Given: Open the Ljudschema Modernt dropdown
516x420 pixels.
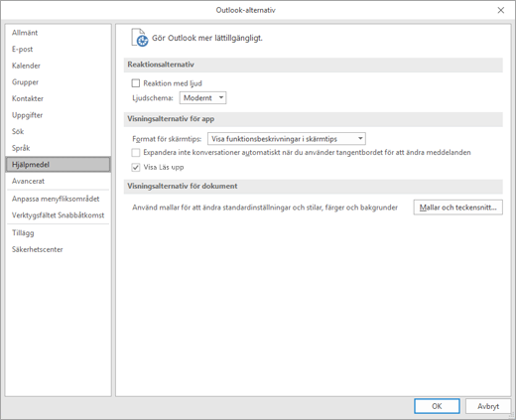Looking at the screenshot, I should click(202, 98).
